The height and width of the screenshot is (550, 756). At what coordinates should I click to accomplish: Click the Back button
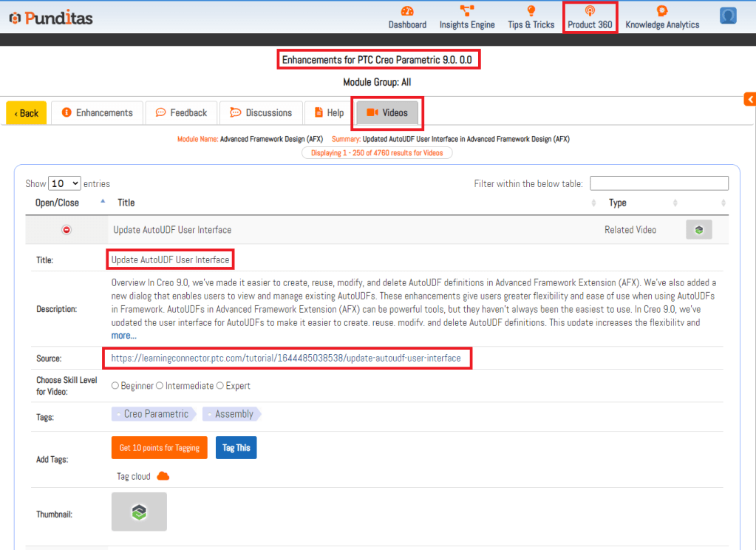click(x=26, y=113)
